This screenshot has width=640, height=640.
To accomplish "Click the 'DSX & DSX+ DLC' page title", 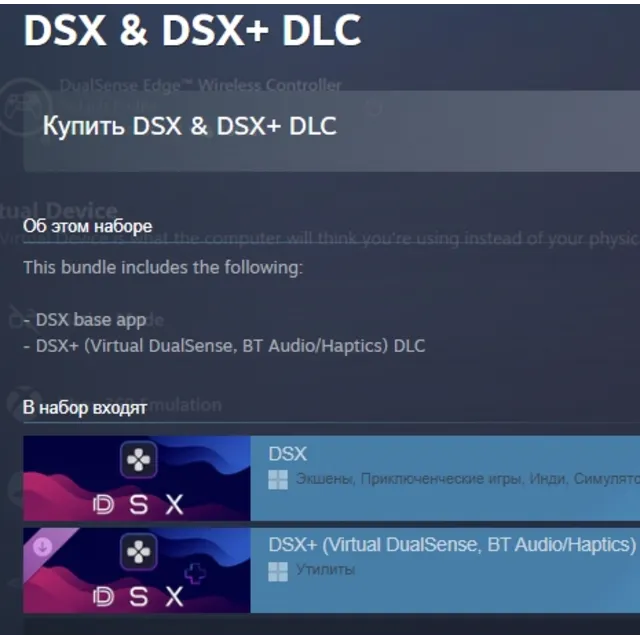I will [193, 30].
